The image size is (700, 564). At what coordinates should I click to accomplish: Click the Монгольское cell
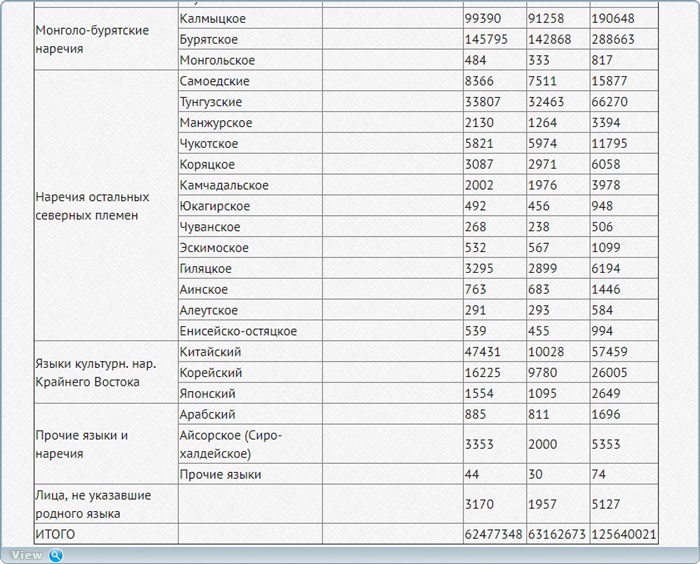click(x=250, y=60)
